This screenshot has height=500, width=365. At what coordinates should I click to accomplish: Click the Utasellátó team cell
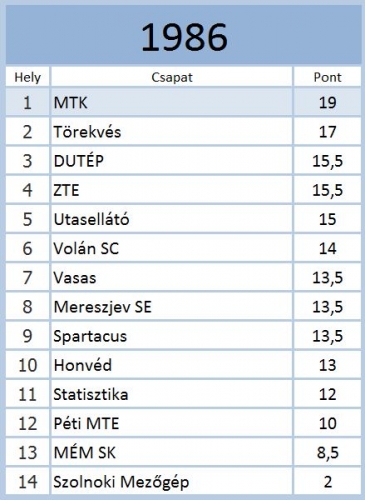pyautogui.click(x=172, y=219)
